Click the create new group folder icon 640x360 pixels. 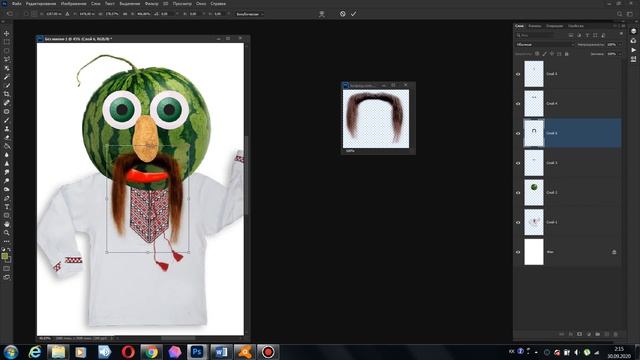pyautogui.click(x=598, y=334)
